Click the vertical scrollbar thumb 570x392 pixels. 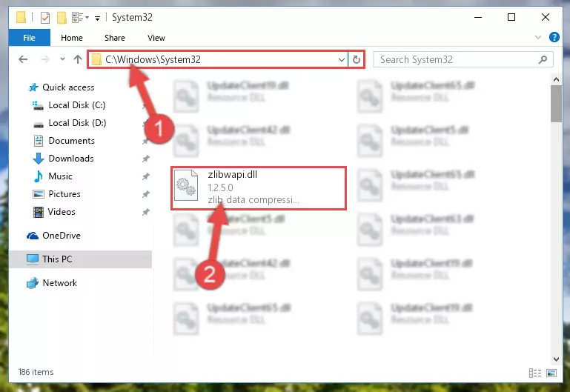tap(556, 104)
